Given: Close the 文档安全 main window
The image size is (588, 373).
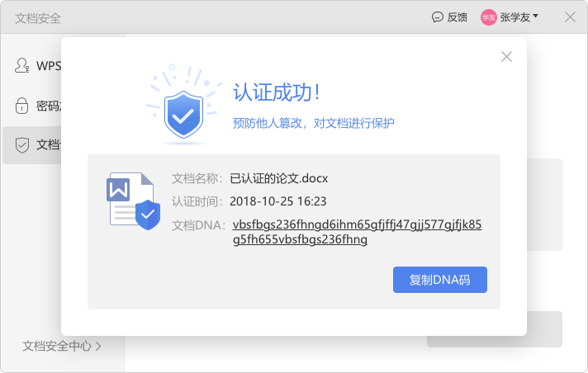Looking at the screenshot, I should coord(570,17).
